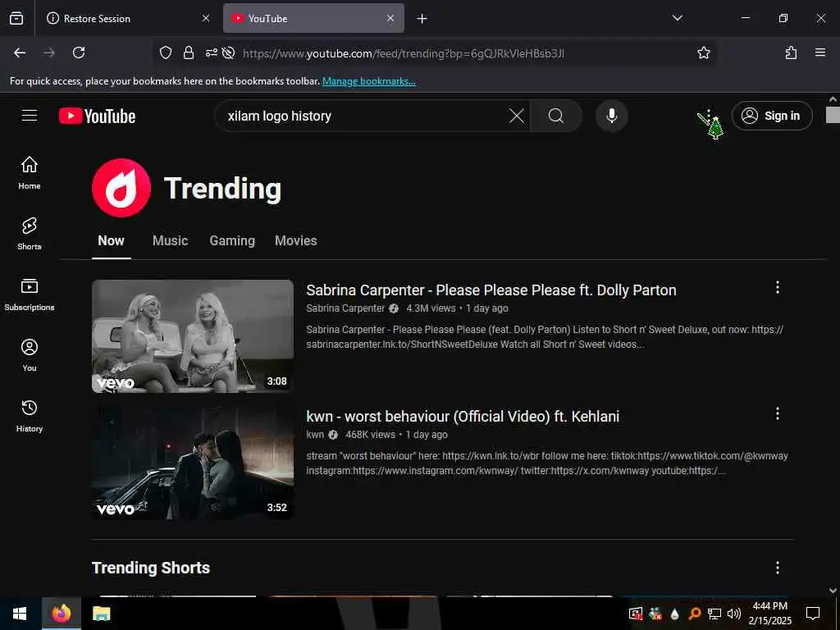Click the red Trending flame icon
Viewport: 840px width, 630px height.
tap(121, 188)
